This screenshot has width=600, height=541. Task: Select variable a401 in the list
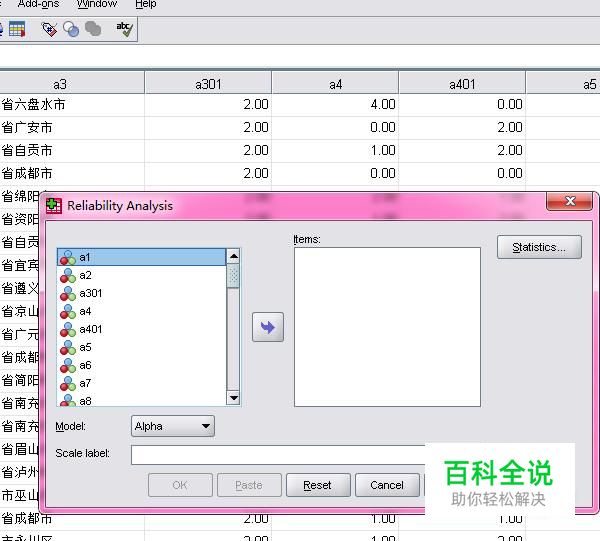pos(141,329)
